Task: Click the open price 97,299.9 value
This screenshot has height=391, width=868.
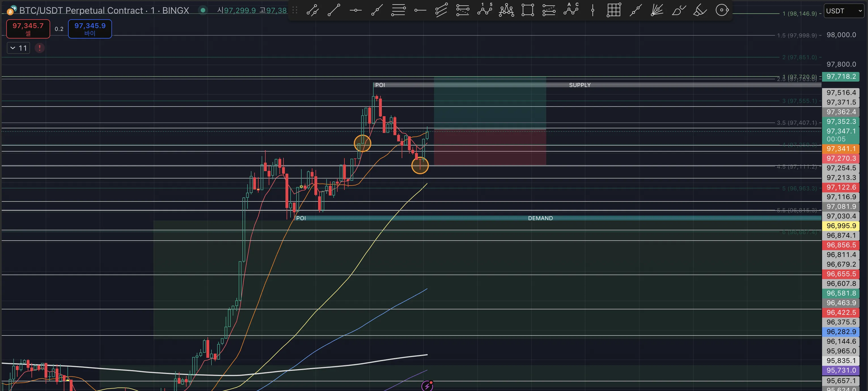Action: tap(240, 10)
